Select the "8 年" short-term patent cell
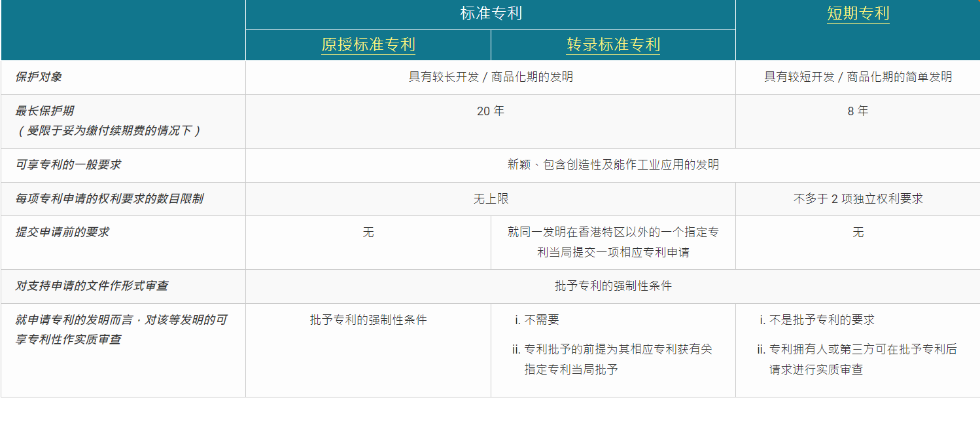 (858, 111)
